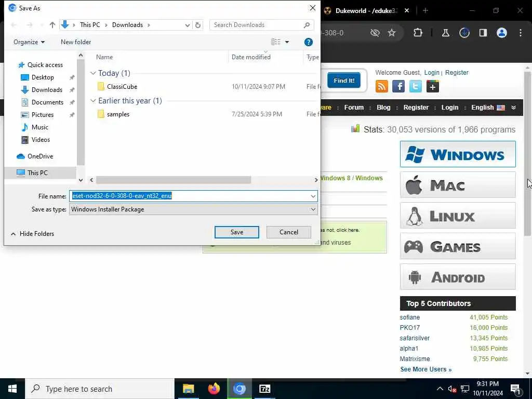Screen dimensions: 532x399
Task: Open Videos in navigation pane
Action: 41,140
